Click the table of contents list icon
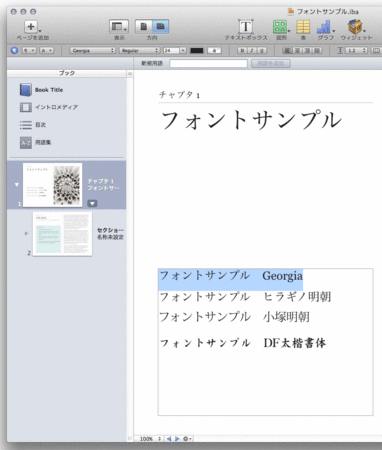The height and width of the screenshot is (450, 382). [x=26, y=125]
